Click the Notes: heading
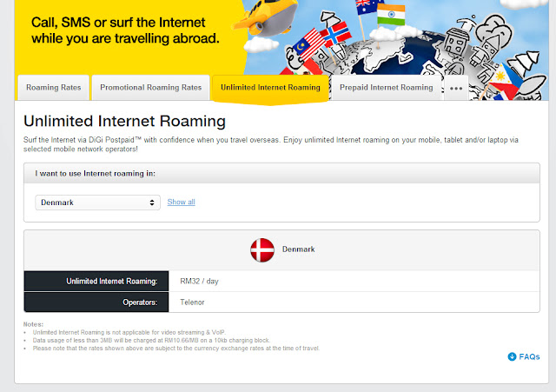This screenshot has height=392, width=556. (x=33, y=324)
